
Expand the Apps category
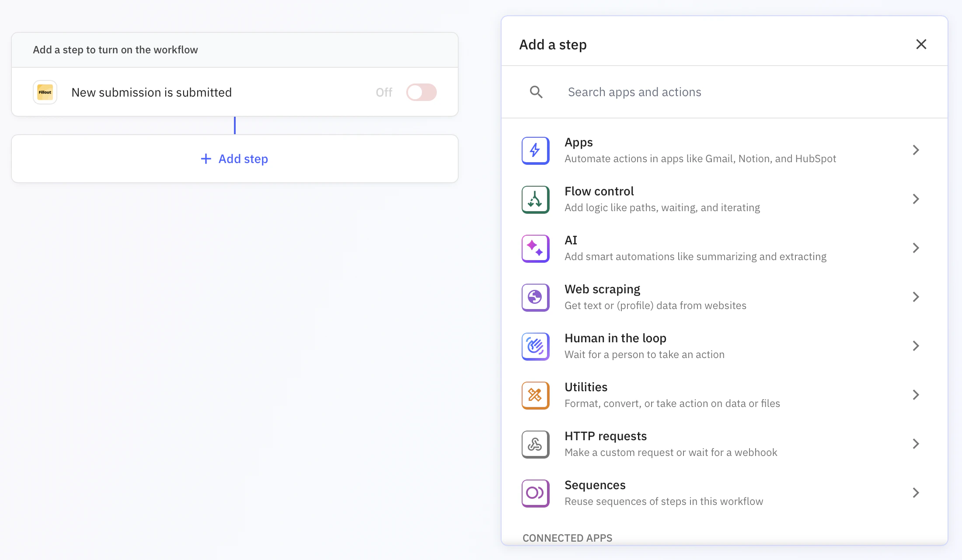pyautogui.click(x=917, y=150)
